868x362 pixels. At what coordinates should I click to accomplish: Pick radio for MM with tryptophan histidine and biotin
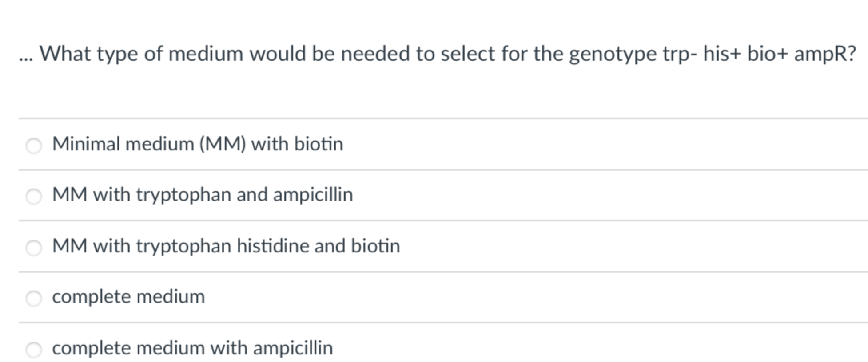[x=34, y=248]
